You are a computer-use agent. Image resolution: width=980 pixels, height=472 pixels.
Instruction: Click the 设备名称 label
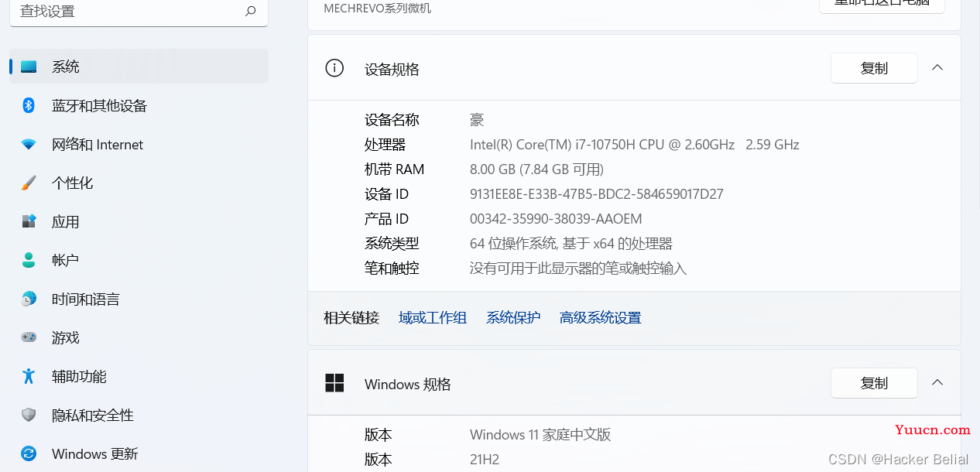pyautogui.click(x=392, y=120)
